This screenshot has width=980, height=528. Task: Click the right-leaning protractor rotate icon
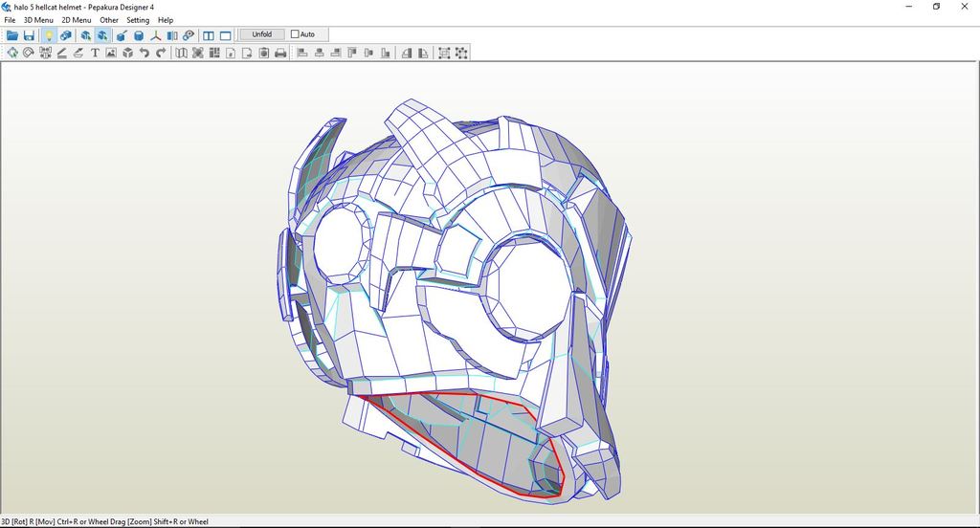423,54
